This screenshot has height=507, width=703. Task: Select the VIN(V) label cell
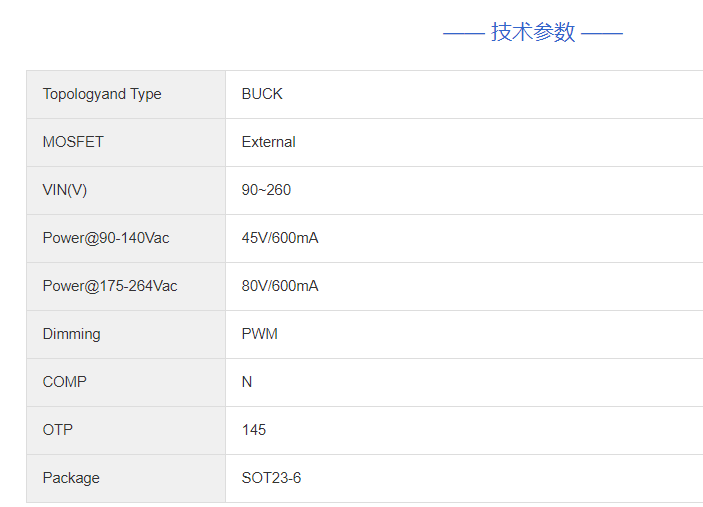tap(65, 190)
